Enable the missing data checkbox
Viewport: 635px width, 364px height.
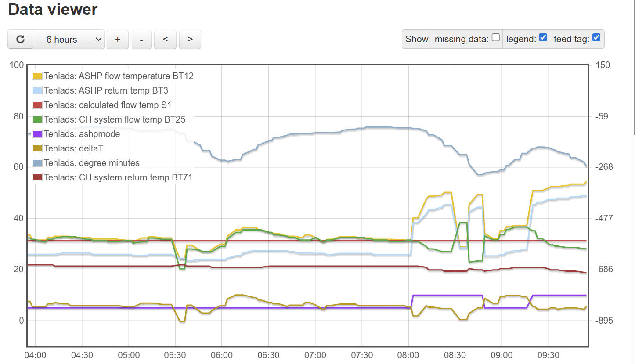pos(496,38)
